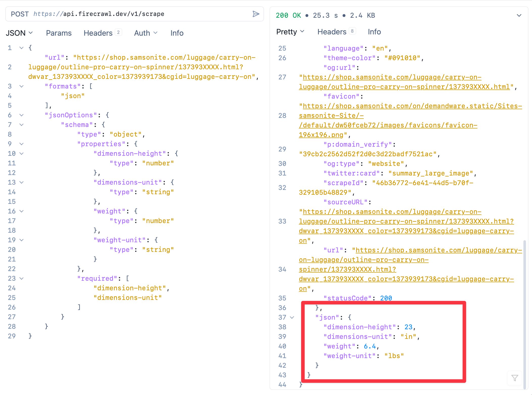Click "dimension-height" in required array line 24
The image size is (532, 395).
pyautogui.click(x=130, y=288)
